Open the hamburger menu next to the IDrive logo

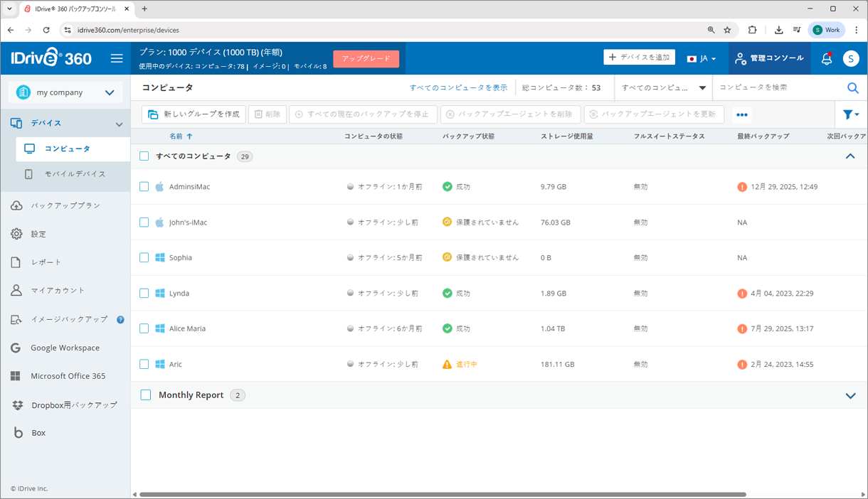117,58
